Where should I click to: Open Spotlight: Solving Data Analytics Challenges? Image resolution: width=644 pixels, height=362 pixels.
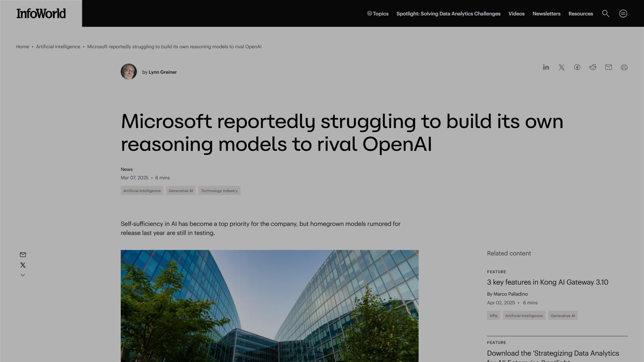click(x=448, y=13)
